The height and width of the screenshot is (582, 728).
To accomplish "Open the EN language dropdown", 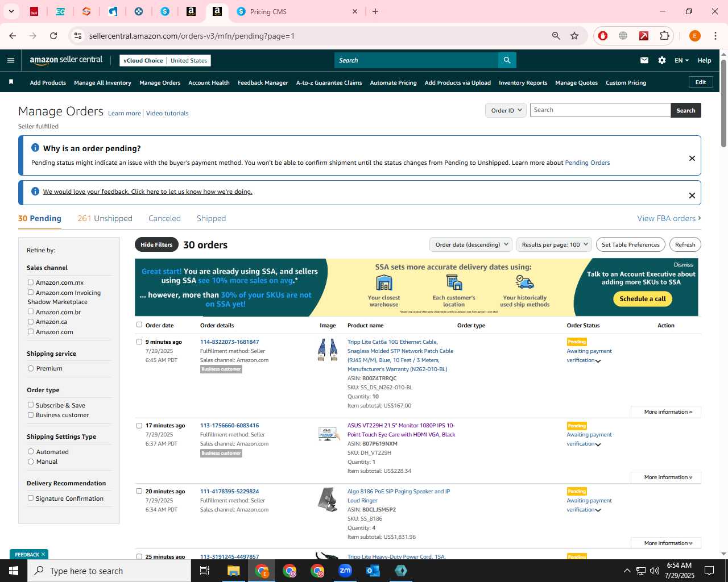I will click(x=681, y=60).
